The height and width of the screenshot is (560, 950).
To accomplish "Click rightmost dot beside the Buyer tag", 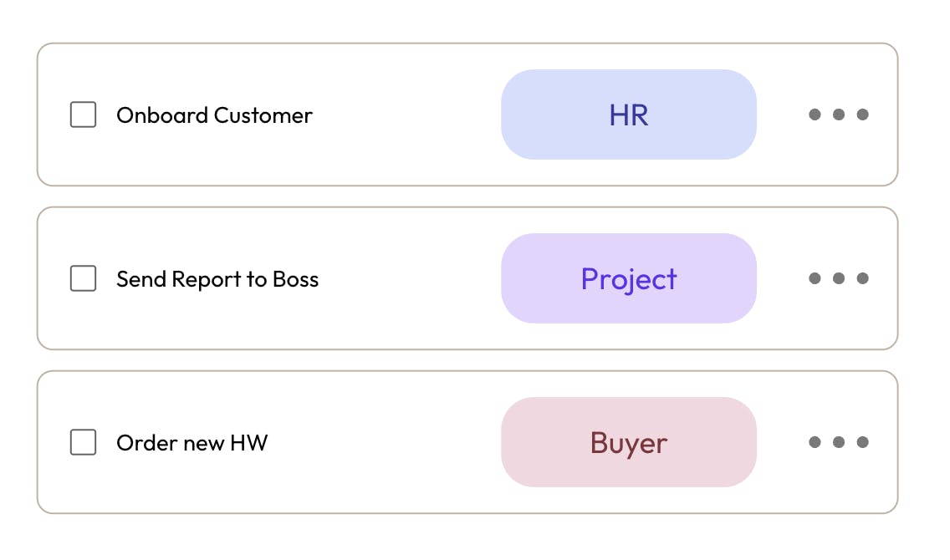I will pyautogui.click(x=863, y=442).
